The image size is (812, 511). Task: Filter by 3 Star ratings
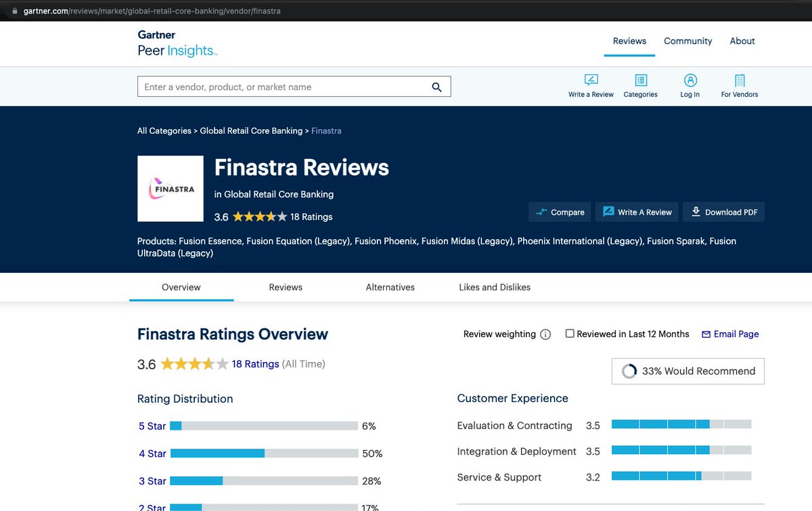tap(152, 481)
